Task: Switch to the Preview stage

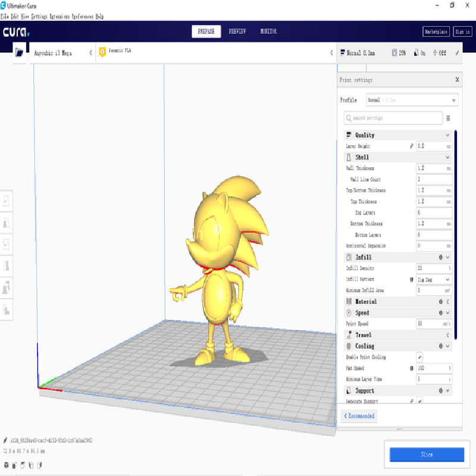Action: (237, 32)
